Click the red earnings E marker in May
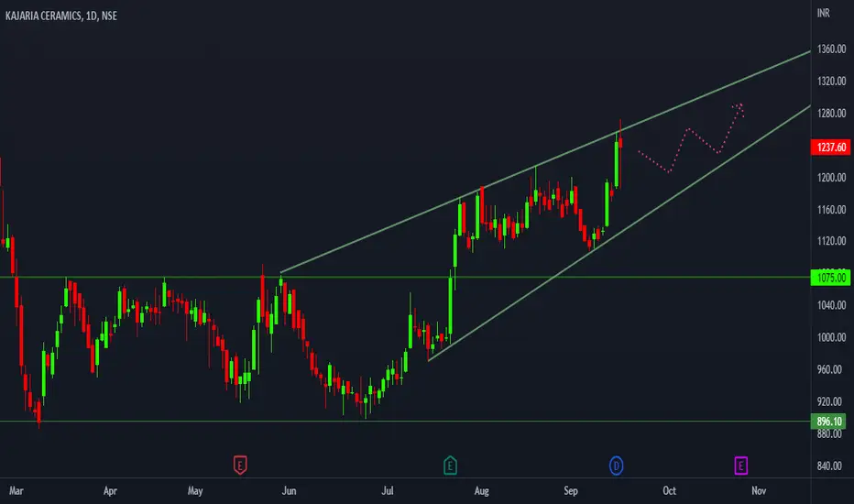 click(x=240, y=466)
